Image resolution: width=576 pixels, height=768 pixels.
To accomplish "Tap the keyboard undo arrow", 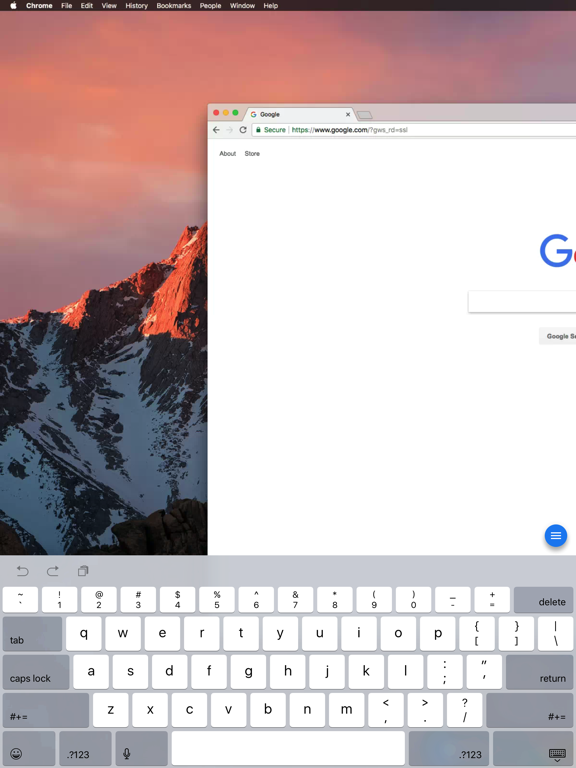I will pos(23,571).
